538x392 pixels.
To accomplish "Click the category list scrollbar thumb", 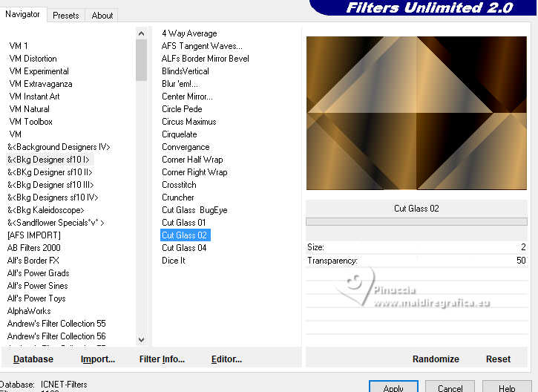I will coord(141,59).
